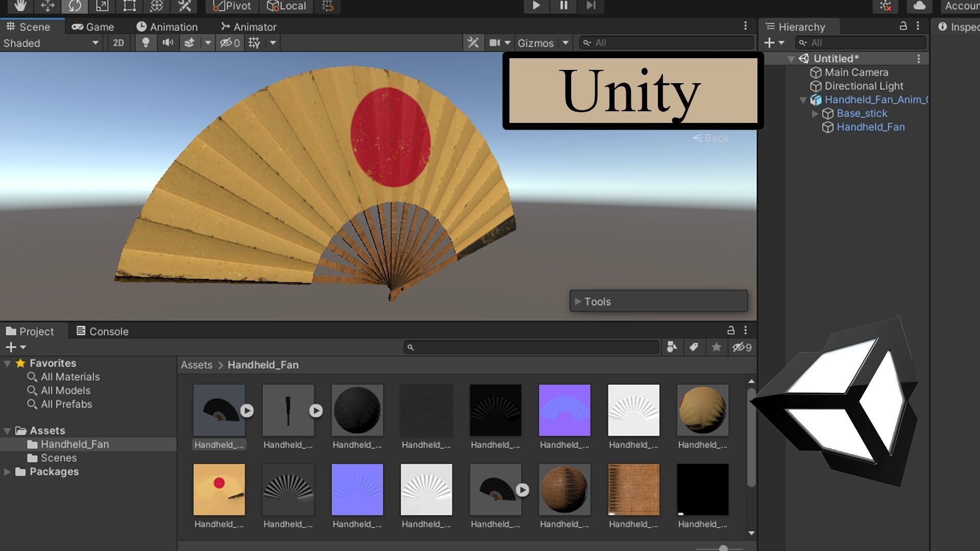980x551 pixels.
Task: Open cloud services icon
Action: 919,6
